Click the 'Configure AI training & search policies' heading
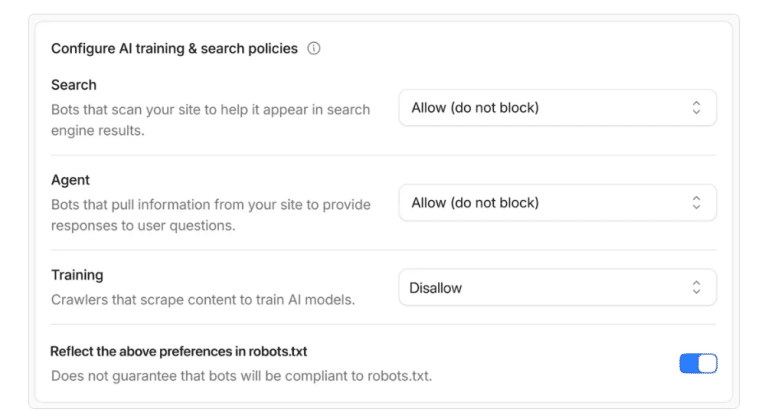The width and height of the screenshot is (768, 419). tap(174, 49)
